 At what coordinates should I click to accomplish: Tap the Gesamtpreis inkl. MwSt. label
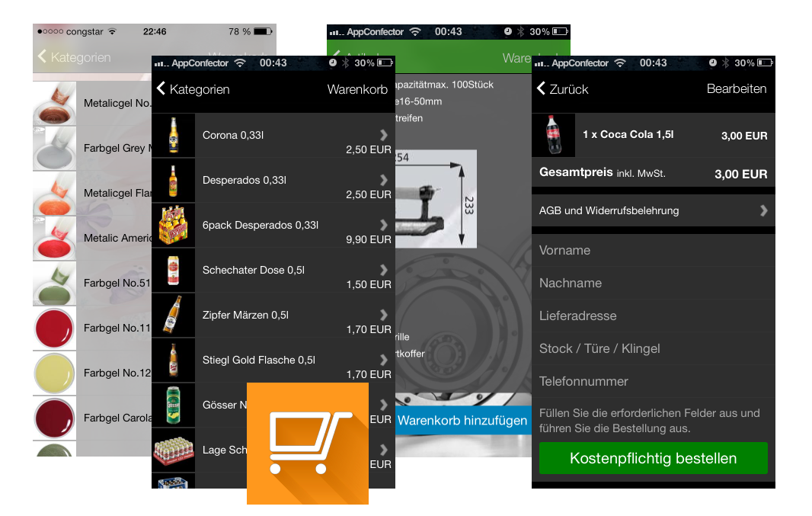[x=603, y=172]
